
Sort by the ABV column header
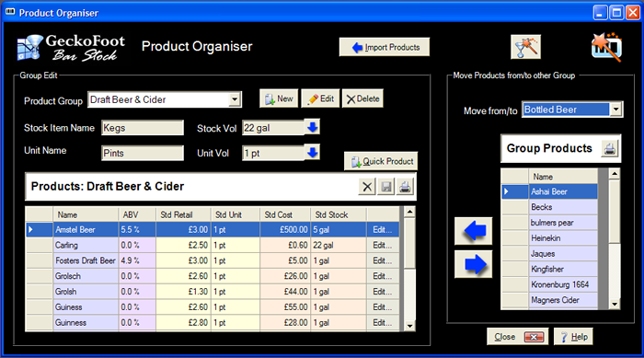pyautogui.click(x=137, y=214)
